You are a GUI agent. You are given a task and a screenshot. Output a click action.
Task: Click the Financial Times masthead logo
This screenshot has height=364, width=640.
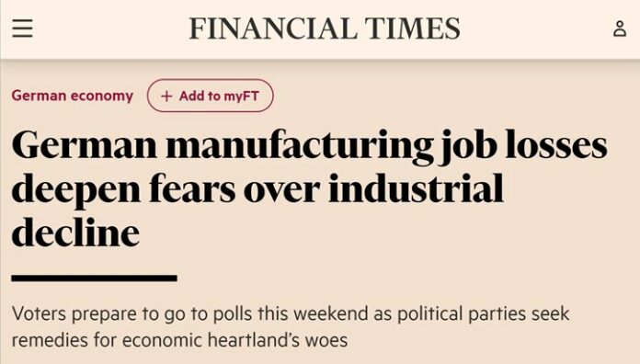[325, 28]
